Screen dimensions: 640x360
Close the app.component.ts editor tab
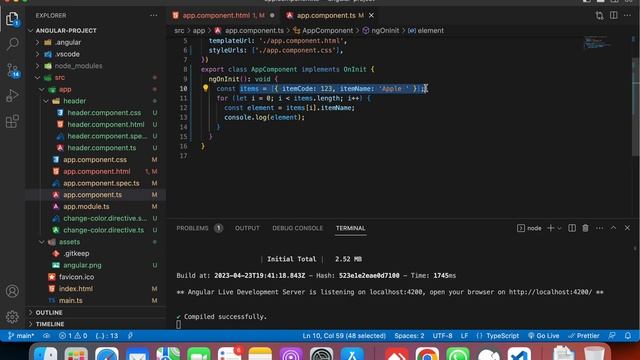coord(371,16)
